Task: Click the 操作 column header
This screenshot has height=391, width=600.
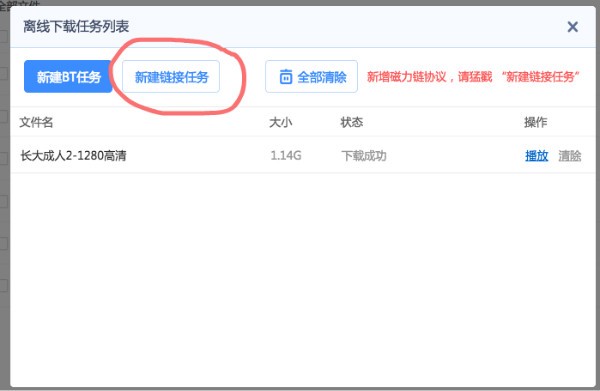Action: [x=535, y=122]
